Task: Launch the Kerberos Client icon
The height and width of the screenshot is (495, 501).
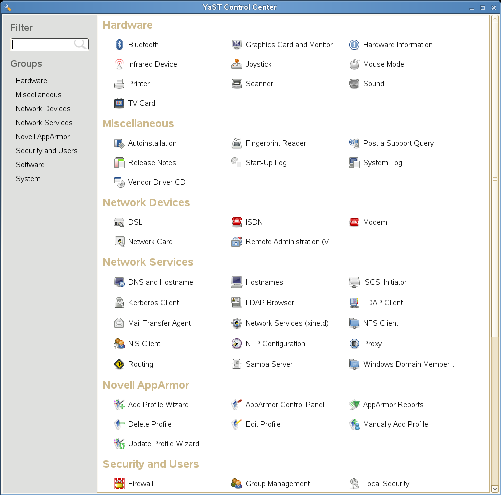Action: click(x=119, y=303)
